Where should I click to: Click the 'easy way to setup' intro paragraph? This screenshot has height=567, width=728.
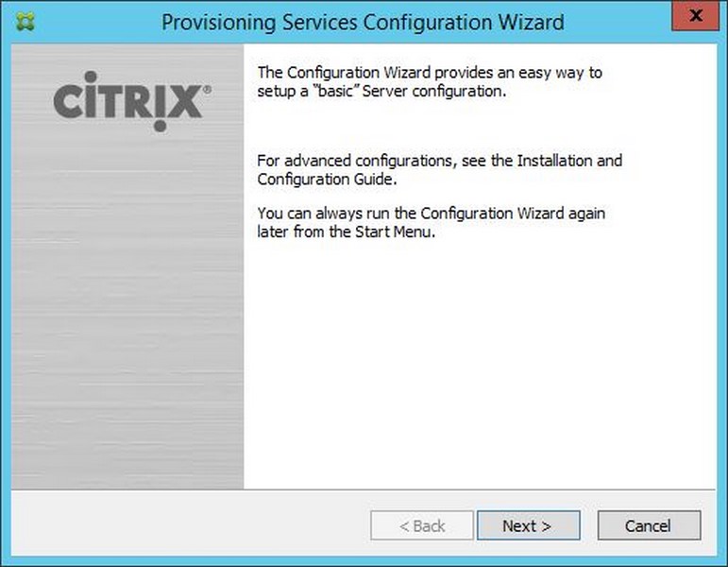(x=430, y=82)
